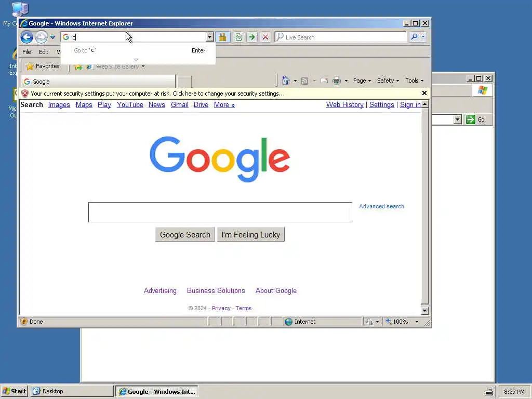Image resolution: width=532 pixels, height=399 pixels.
Task: Open the Web Slice Gallery item
Action: pos(115,67)
